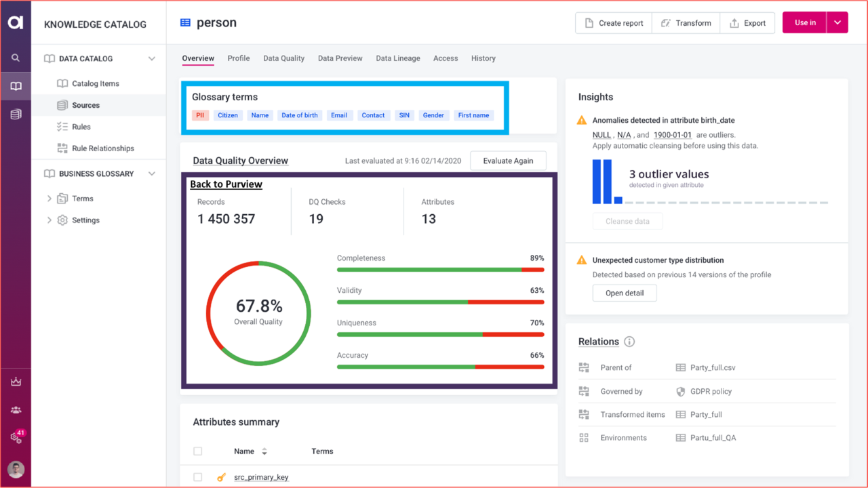Select the PII glossary term tag
The image size is (868, 488).
pos(200,115)
